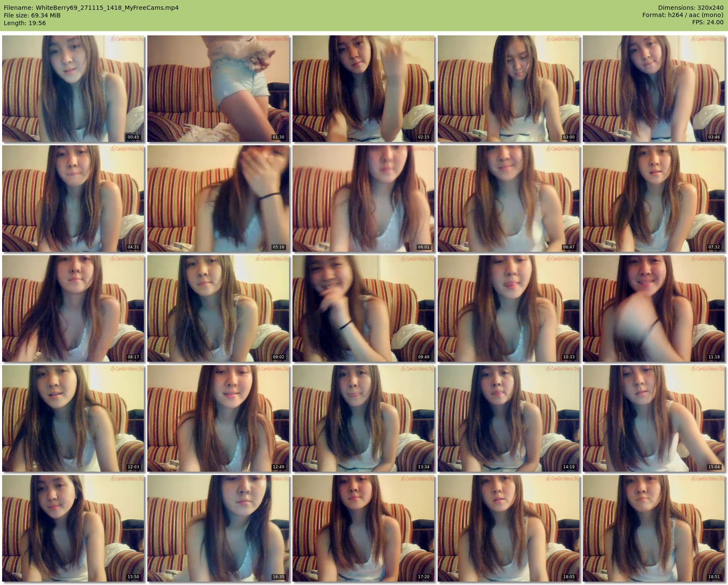Select the frame with timestamp 09:02

point(218,308)
